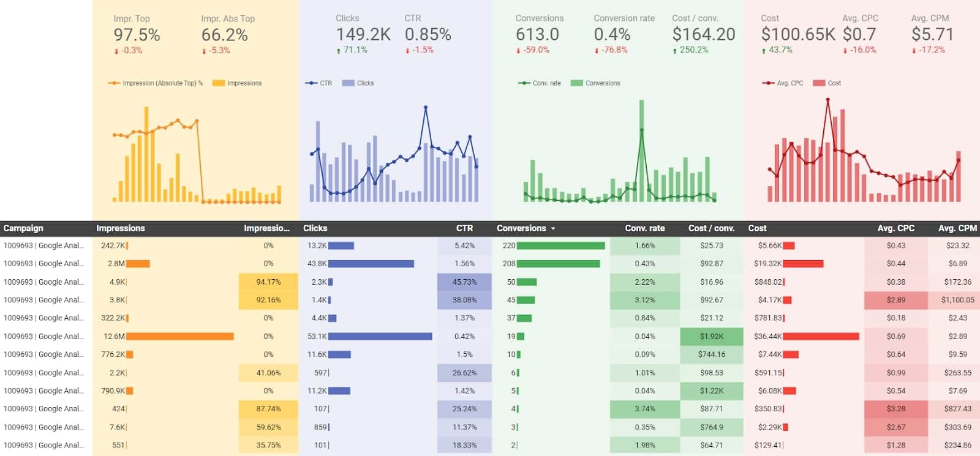Click the Avg. CPM $5.71 scorecard

pyautogui.click(x=932, y=34)
